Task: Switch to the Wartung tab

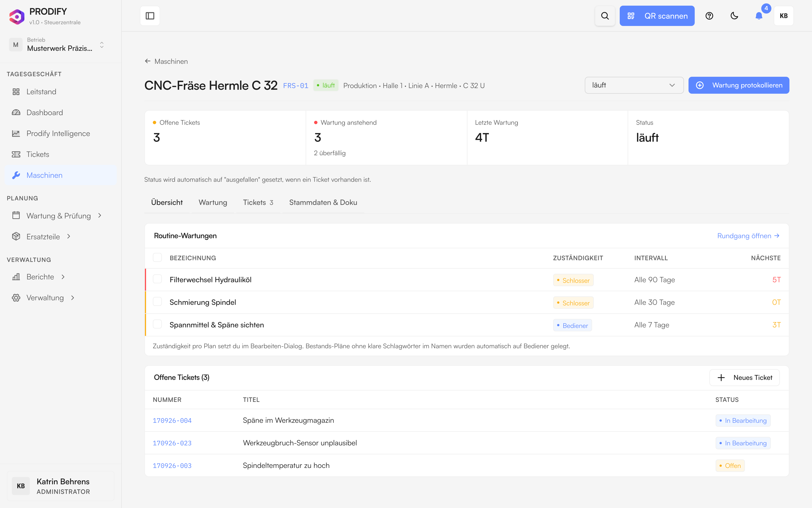Action: [x=213, y=203]
